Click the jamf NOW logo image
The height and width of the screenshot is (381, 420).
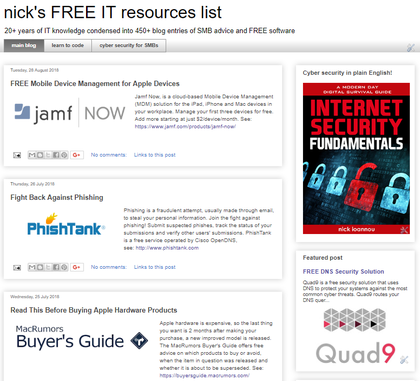click(70, 113)
